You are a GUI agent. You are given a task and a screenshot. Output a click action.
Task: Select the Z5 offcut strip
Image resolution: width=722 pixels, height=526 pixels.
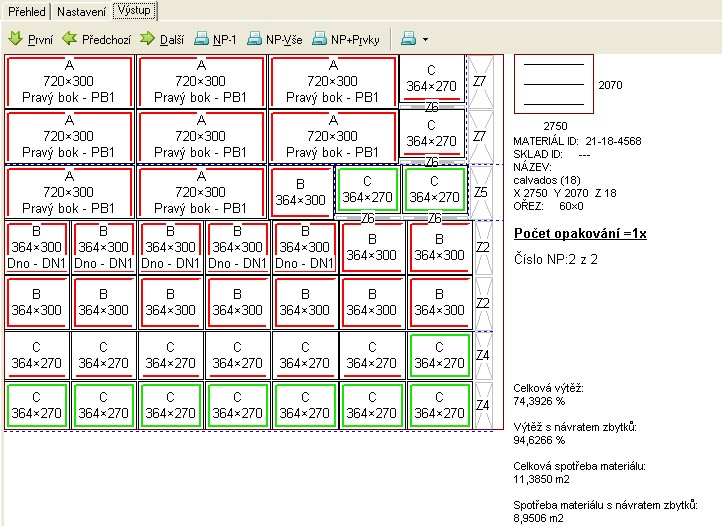tap(480, 192)
